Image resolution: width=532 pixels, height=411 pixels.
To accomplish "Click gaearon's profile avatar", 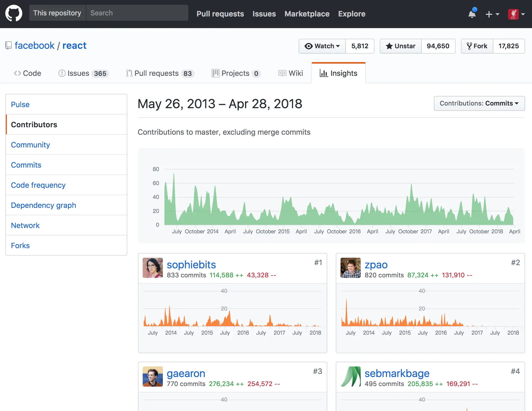I will pos(153,377).
